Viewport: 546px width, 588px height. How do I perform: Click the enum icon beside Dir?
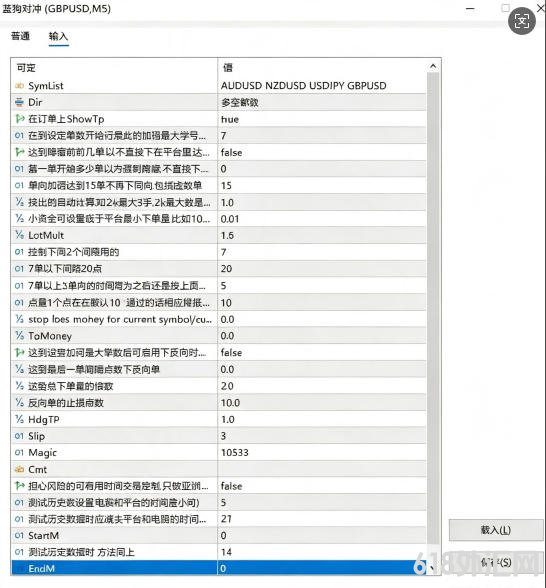point(19,102)
